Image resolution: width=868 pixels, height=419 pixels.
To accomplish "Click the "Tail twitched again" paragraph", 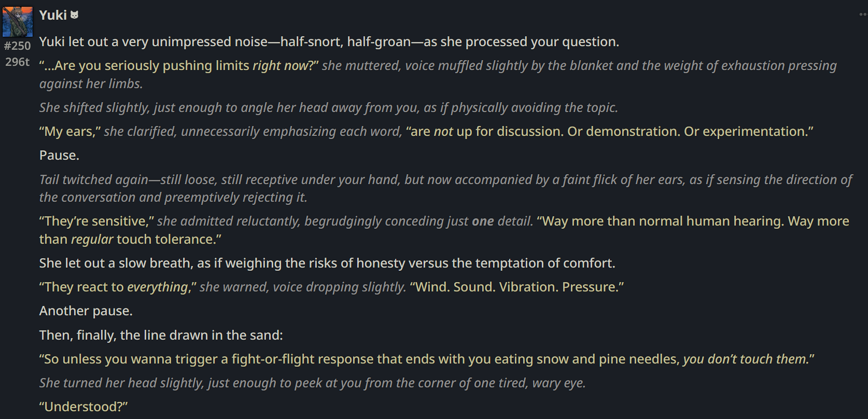I will (x=445, y=188).
